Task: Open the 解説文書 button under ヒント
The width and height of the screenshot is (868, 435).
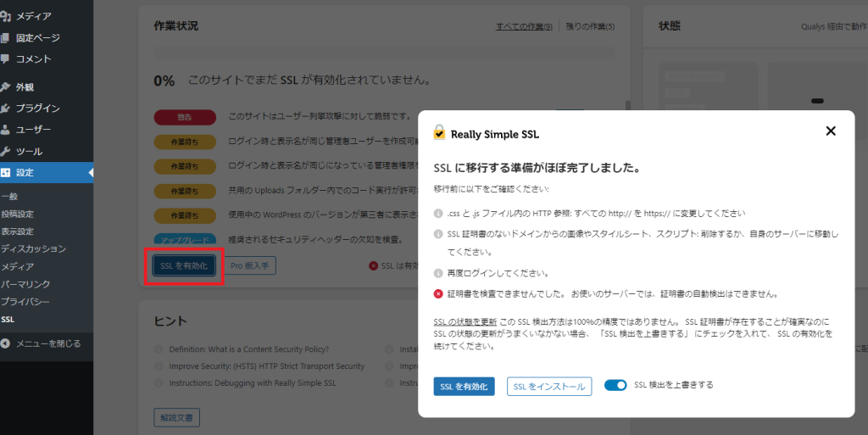Action: click(177, 417)
